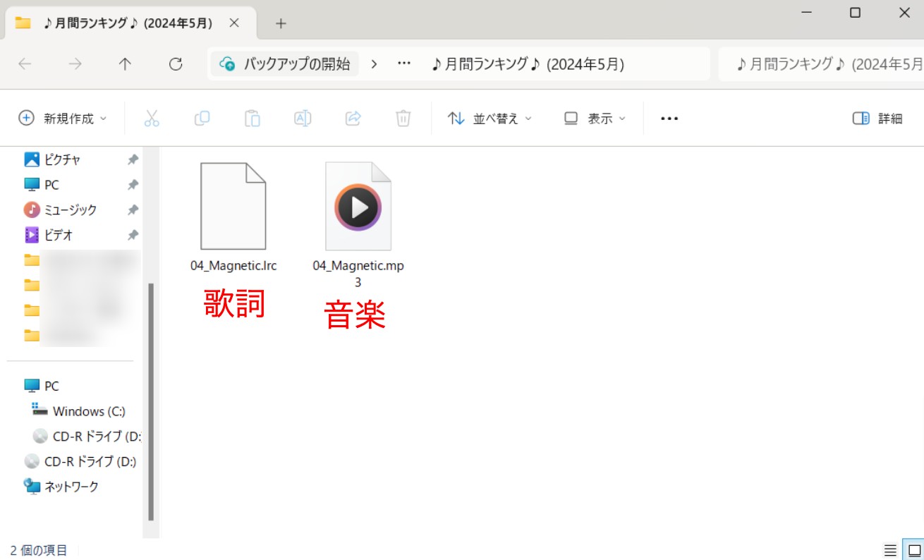Click the address bar folder name

coord(528,64)
